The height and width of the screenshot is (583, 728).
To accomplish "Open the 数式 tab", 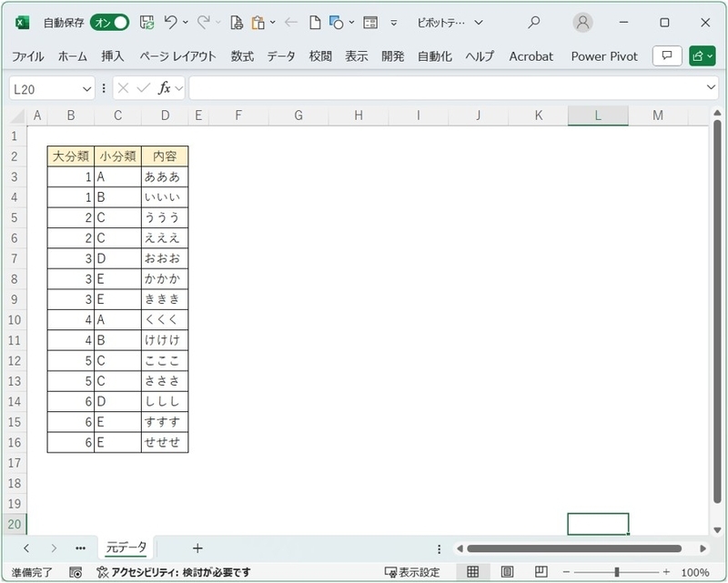I will pyautogui.click(x=242, y=56).
